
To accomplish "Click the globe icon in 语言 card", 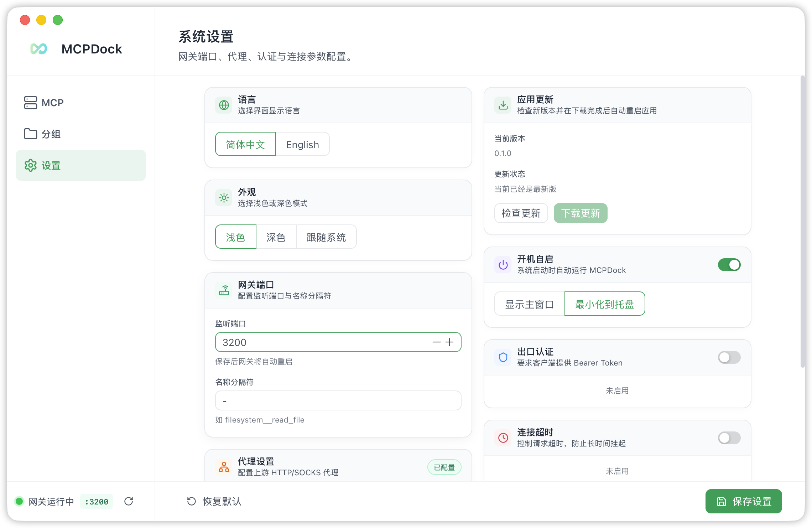I will tap(224, 105).
